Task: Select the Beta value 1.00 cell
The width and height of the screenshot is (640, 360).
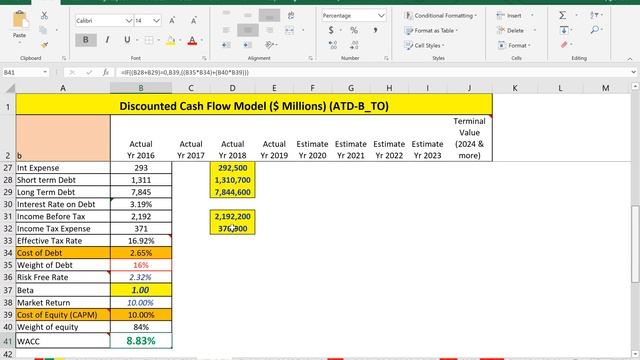Action: pyautogui.click(x=141, y=290)
